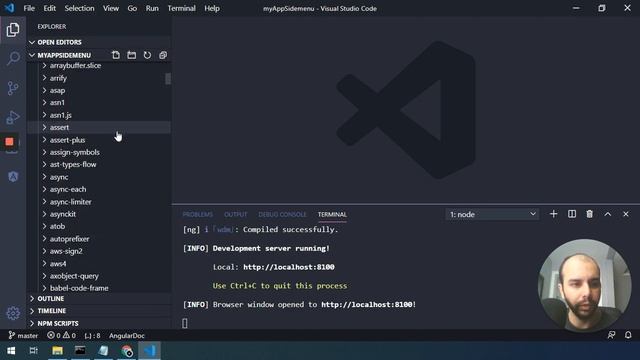Expand the OUTLINE section
Image resolution: width=640 pixels, height=360 pixels.
[98, 299]
